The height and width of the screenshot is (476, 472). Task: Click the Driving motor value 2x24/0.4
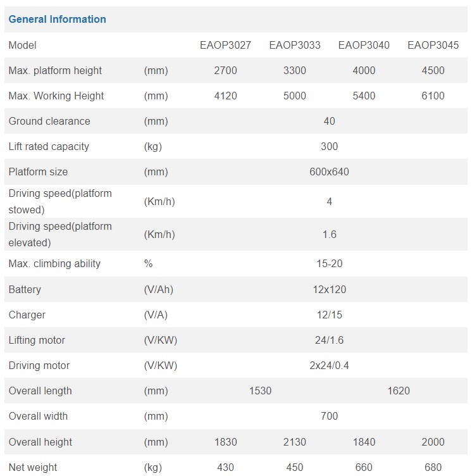click(x=329, y=365)
